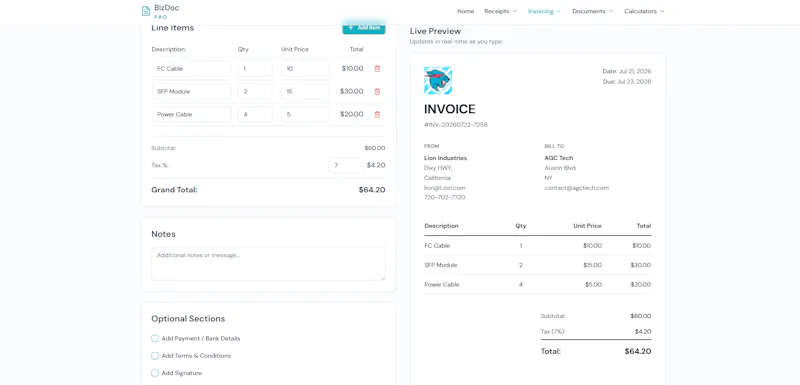Viewport: 800px width, 385px height.
Task: Click the Subtotal $60.00 value in form
Action: click(x=375, y=148)
